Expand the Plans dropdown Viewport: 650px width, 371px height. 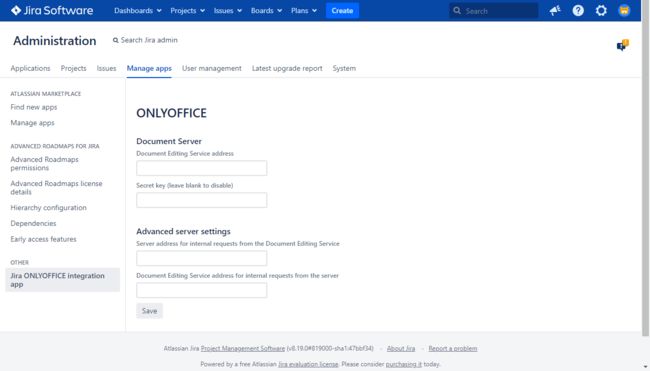(x=303, y=11)
